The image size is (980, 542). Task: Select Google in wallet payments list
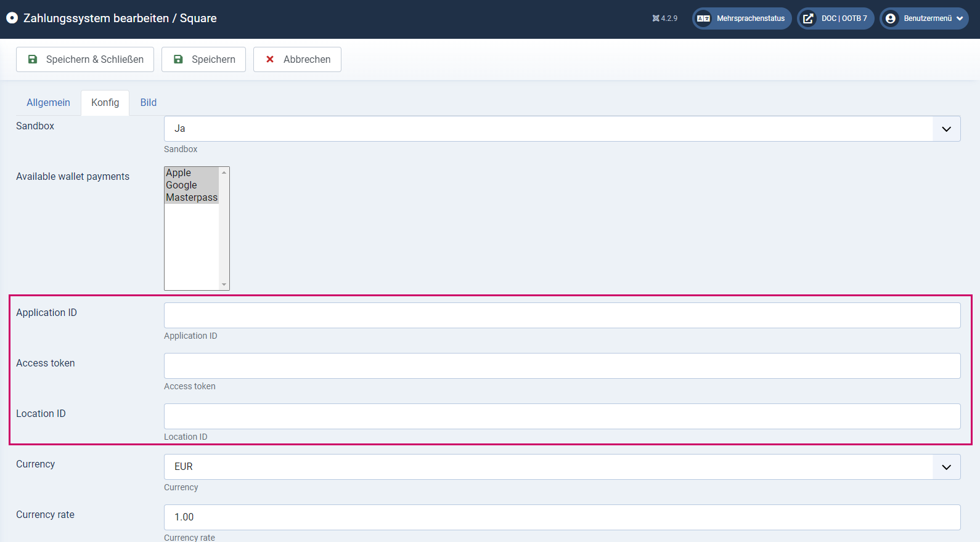192,185
